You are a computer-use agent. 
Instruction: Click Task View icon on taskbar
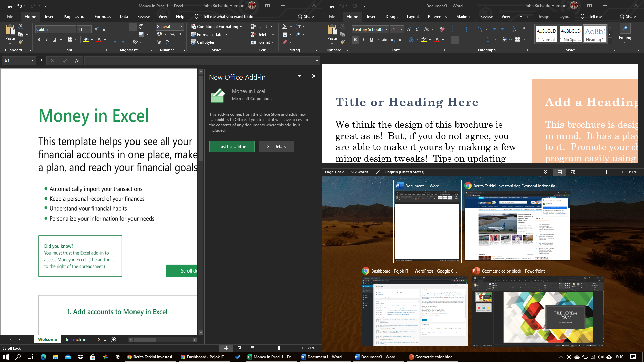30,357
